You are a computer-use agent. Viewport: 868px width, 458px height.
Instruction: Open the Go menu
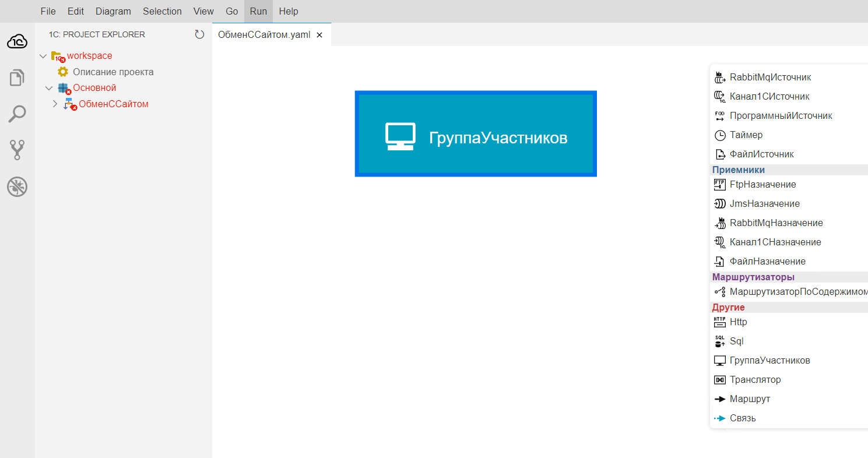(x=232, y=11)
